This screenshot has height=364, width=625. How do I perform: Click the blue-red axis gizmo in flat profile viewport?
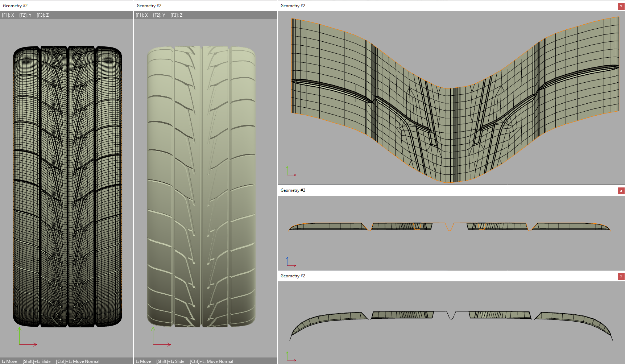click(x=291, y=261)
